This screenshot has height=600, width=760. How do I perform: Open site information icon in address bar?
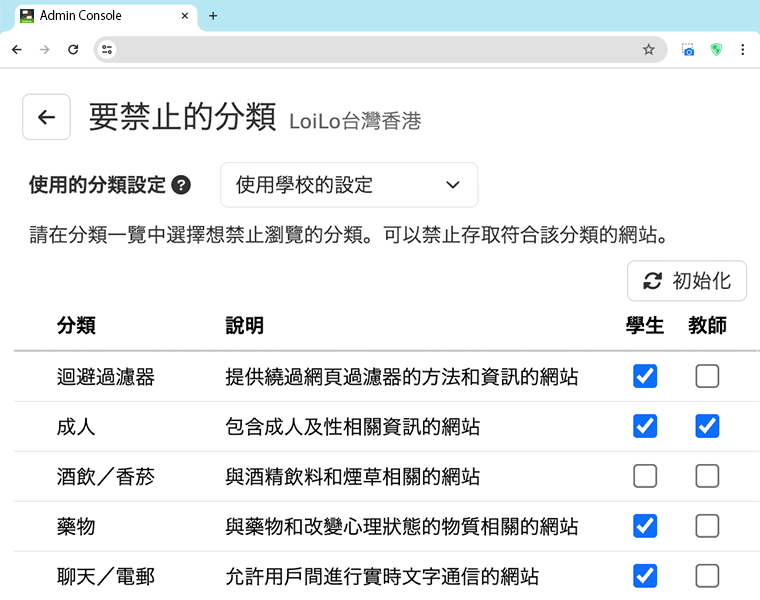pyautogui.click(x=107, y=49)
